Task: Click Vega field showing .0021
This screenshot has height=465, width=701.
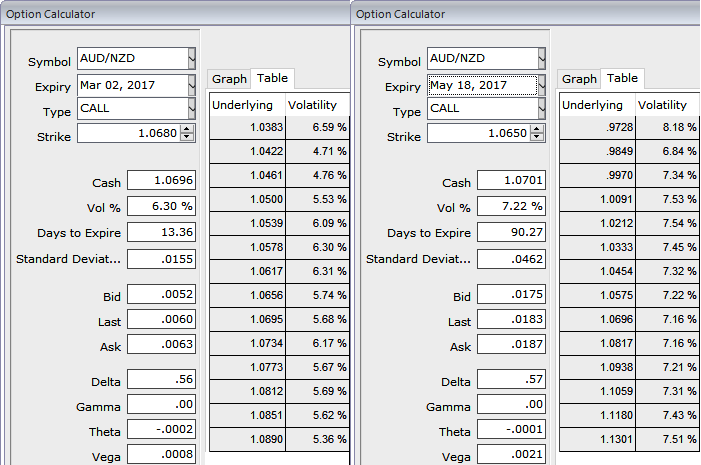Action: click(511, 454)
